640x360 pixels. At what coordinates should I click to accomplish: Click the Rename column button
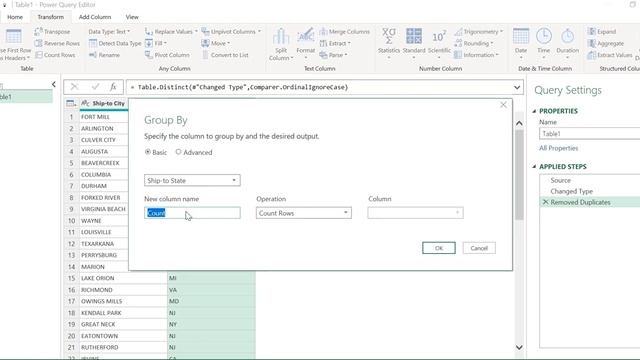click(x=104, y=55)
